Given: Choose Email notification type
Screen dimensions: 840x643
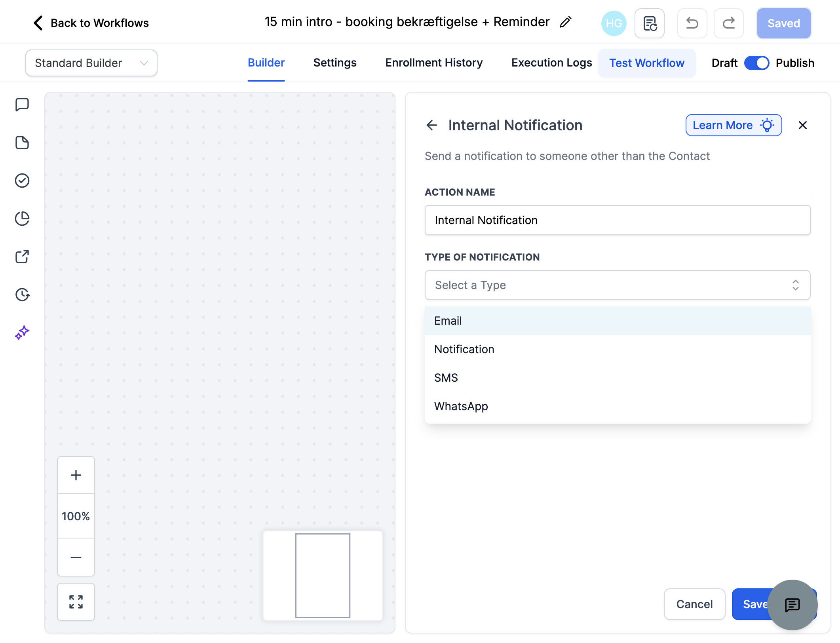Looking at the screenshot, I should click(618, 321).
